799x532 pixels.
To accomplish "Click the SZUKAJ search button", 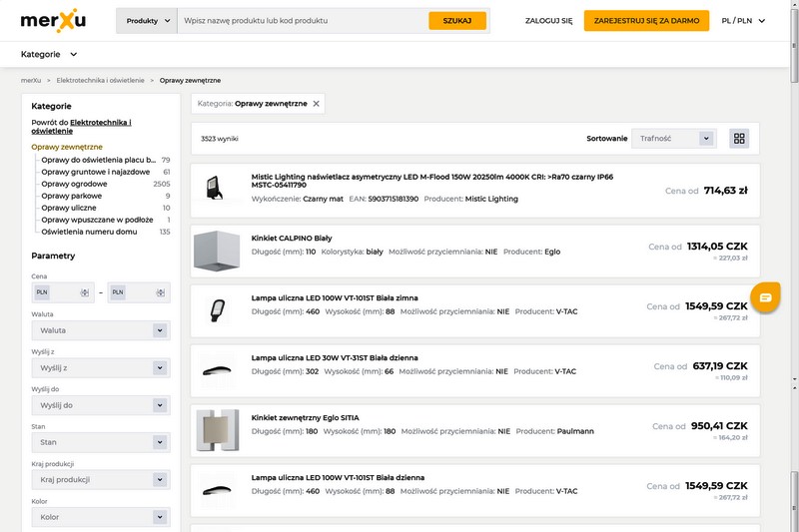I will [457, 21].
